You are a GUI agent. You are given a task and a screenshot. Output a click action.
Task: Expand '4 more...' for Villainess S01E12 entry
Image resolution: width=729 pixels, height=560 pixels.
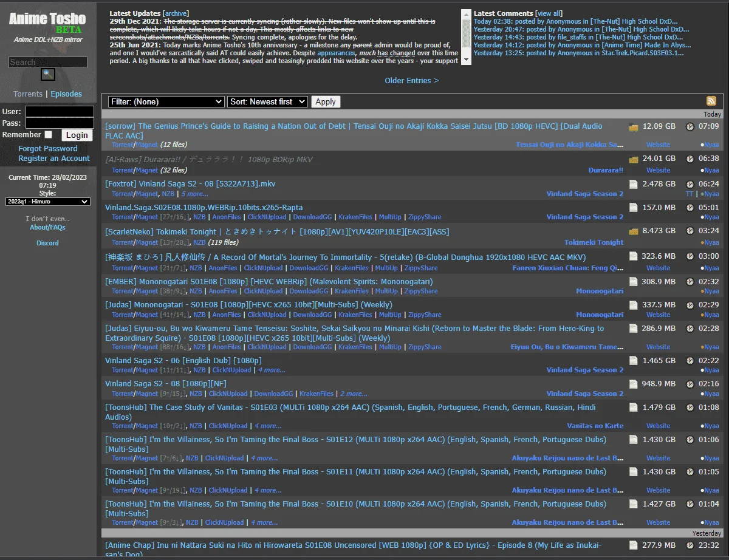(x=264, y=459)
